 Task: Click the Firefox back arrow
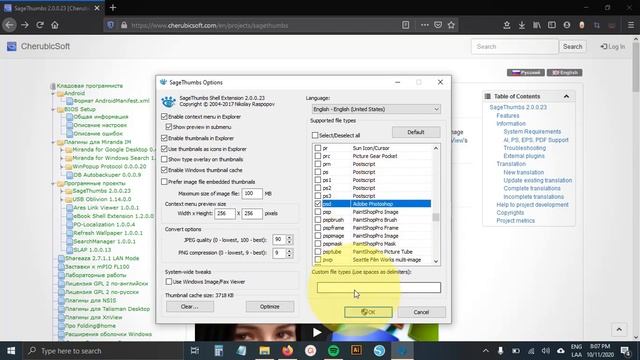point(9,25)
